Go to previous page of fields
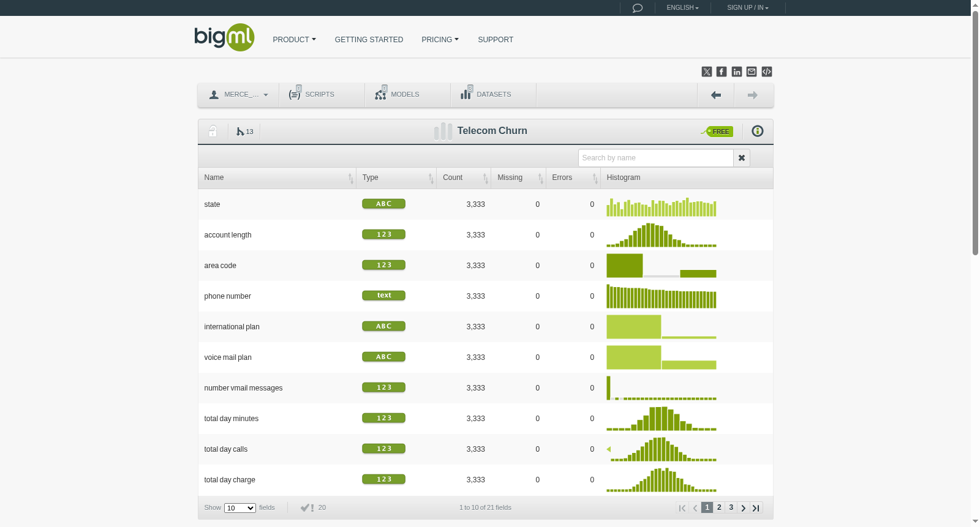 pyautogui.click(x=695, y=508)
